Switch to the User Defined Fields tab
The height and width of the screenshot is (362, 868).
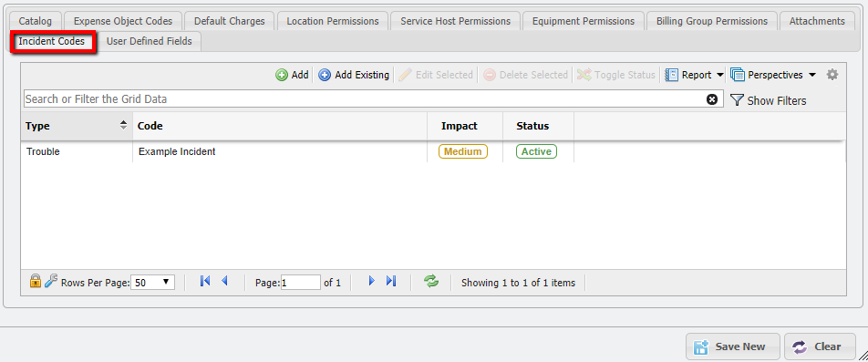coord(149,41)
